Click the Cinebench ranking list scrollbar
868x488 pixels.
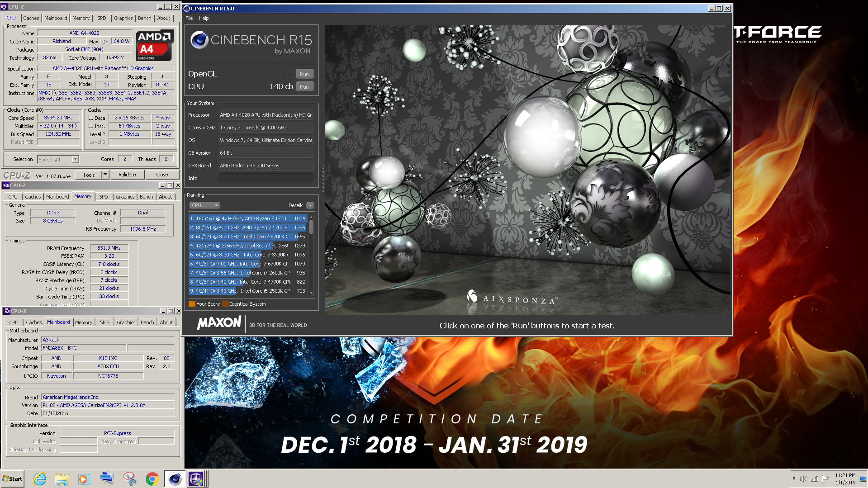click(311, 255)
